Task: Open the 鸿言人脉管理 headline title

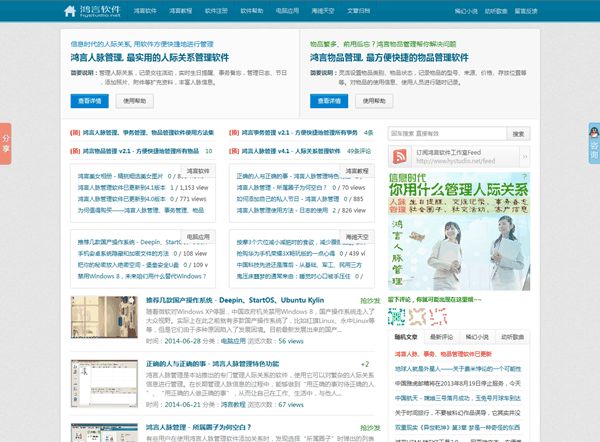Action: tap(150, 58)
